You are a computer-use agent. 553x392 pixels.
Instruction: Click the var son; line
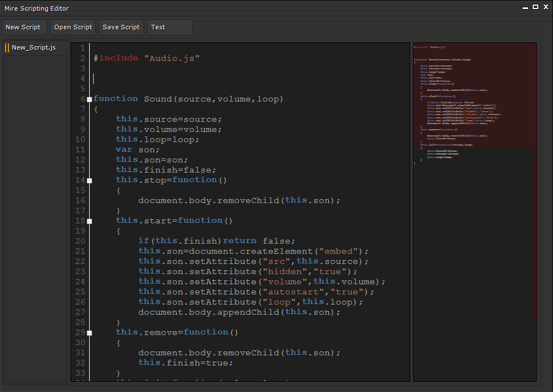(138, 150)
